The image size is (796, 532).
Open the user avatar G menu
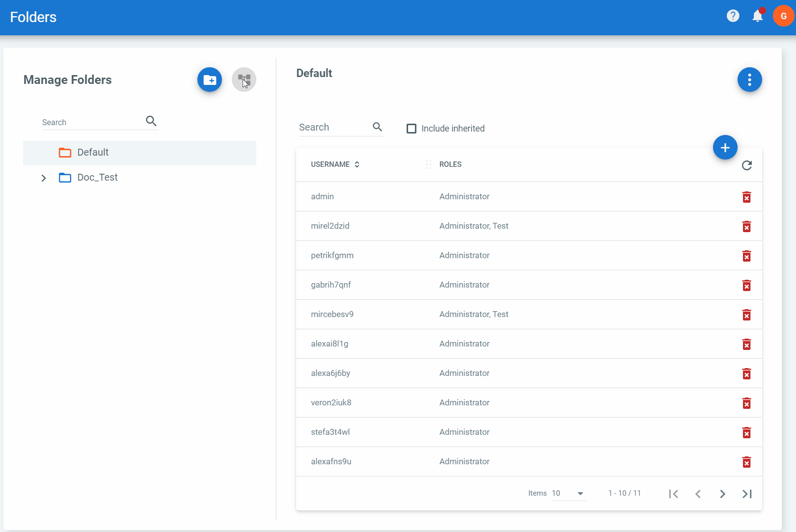783,16
